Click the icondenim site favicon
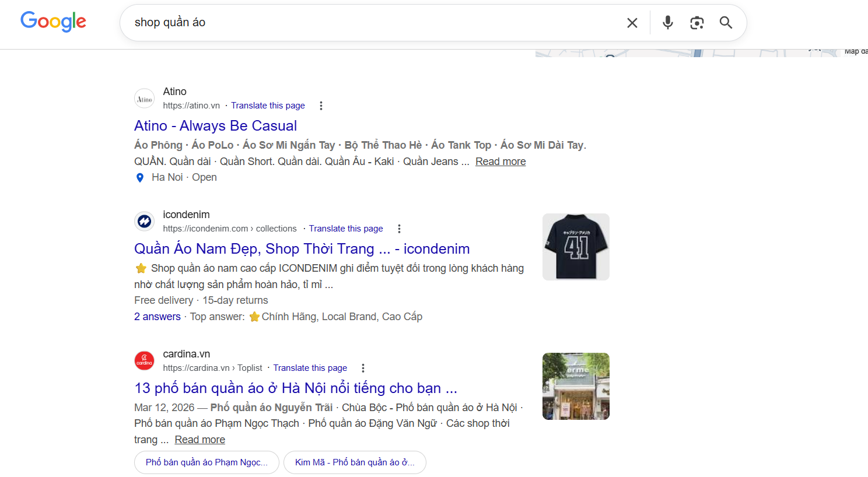This screenshot has width=868, height=477. pos(145,222)
